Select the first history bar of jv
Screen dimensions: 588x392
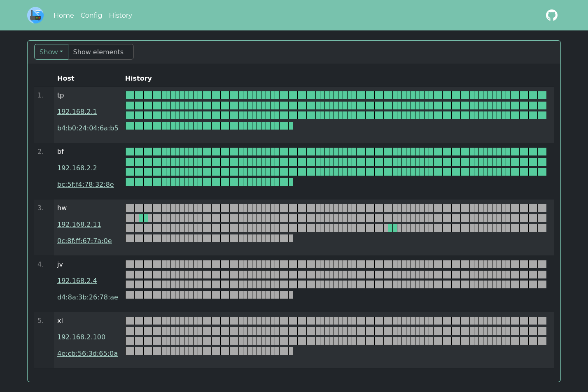[128, 264]
